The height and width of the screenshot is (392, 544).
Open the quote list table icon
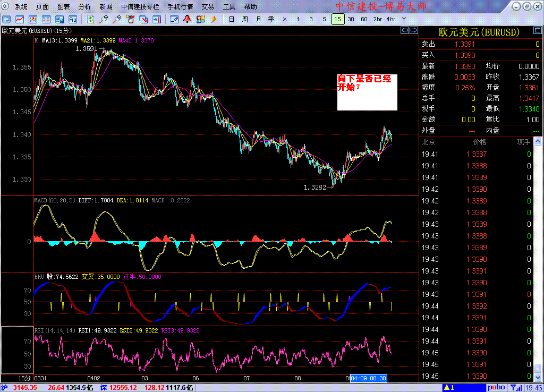click(x=46, y=20)
